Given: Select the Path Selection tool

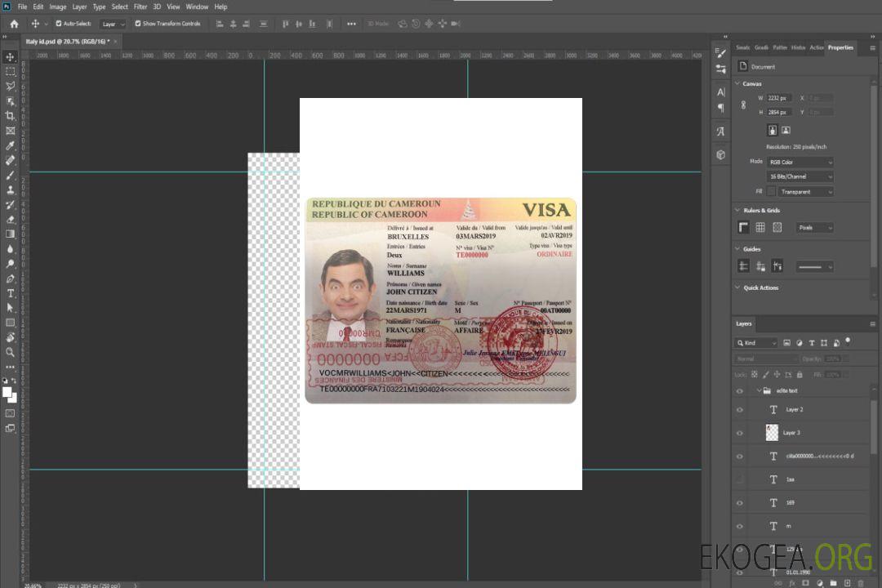Looking at the screenshot, I should (x=10, y=308).
